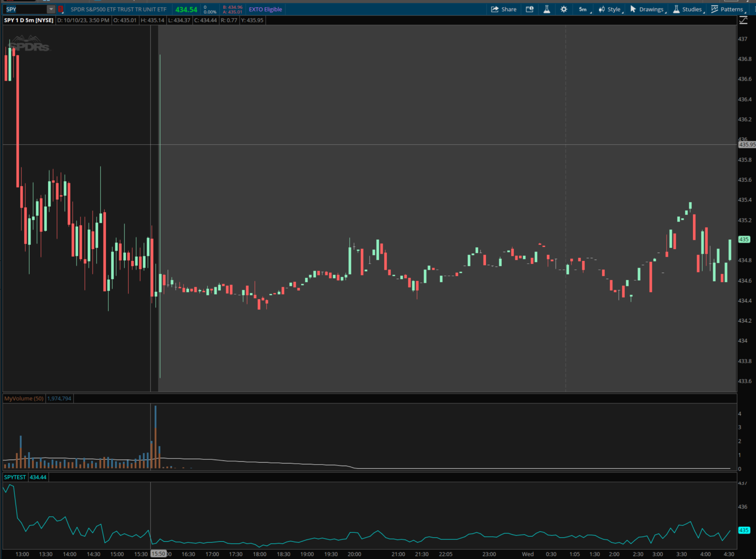Viewport: 756px width, 559px height.
Task: Click the EXTO Eligible label
Action: (265, 9)
